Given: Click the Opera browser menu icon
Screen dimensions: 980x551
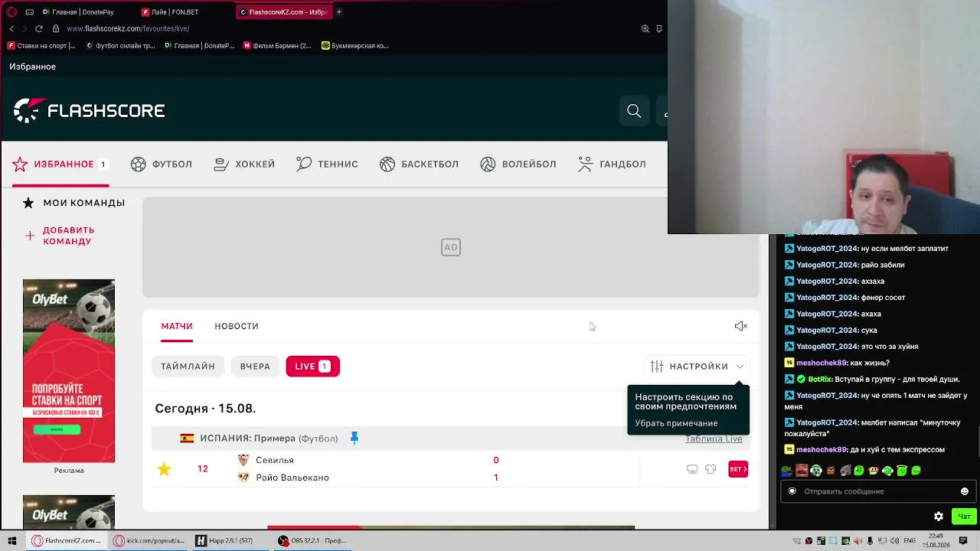Looking at the screenshot, I should tap(11, 12).
